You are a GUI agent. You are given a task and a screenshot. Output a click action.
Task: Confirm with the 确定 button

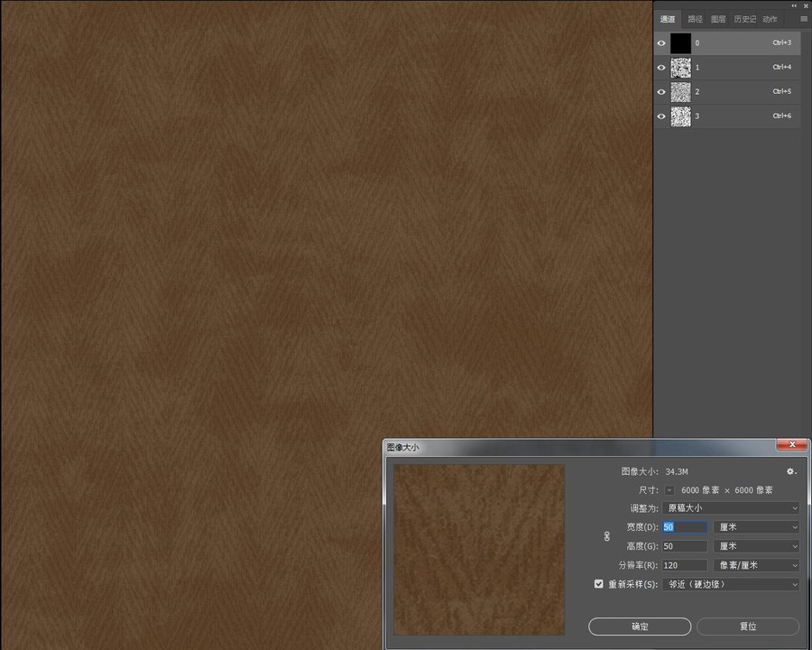[640, 627]
